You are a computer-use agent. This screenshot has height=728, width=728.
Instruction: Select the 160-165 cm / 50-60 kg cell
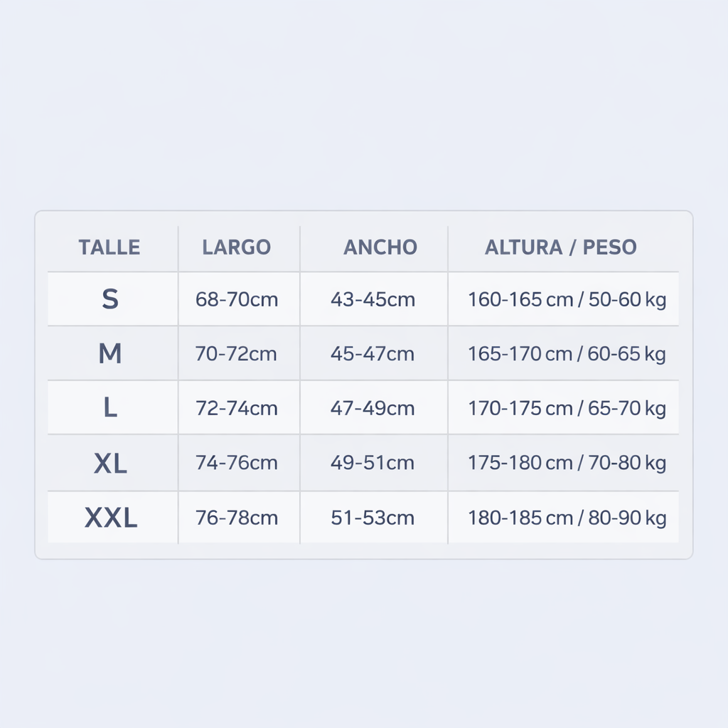(567, 299)
